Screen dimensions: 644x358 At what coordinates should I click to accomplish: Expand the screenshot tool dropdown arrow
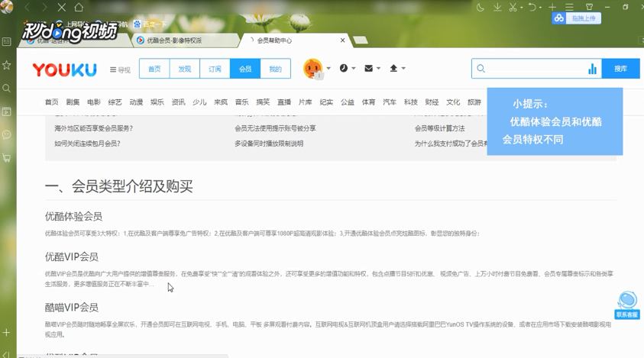[x=522, y=8]
